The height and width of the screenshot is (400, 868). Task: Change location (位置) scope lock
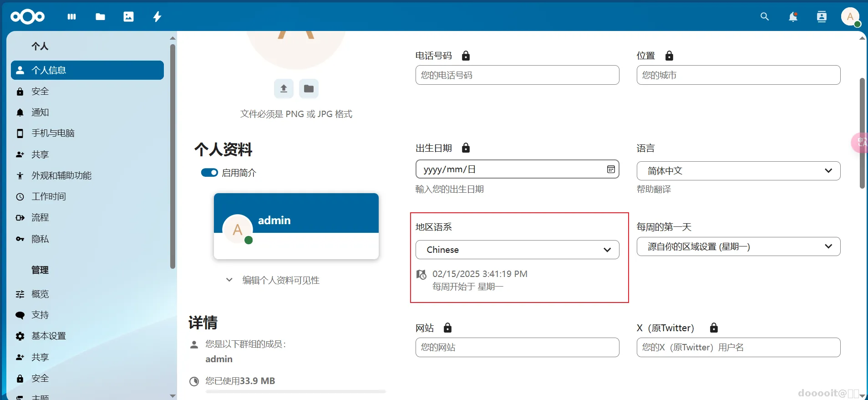point(669,56)
